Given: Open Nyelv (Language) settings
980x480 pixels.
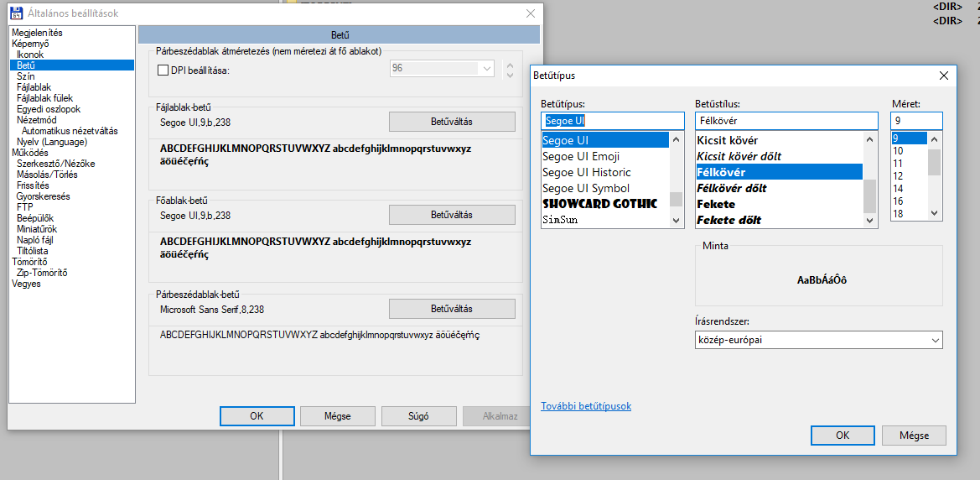Looking at the screenshot, I should click(52, 142).
